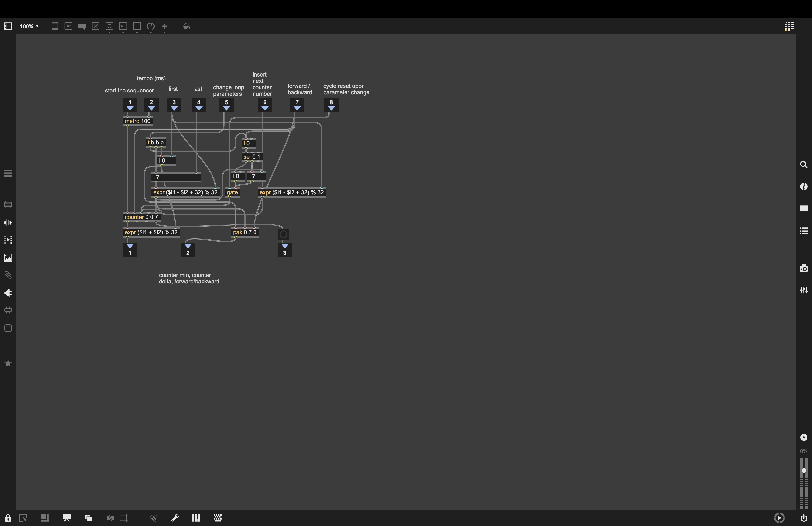
Task: Click the paperclip plus add-snippet icon
Action: coord(154,518)
